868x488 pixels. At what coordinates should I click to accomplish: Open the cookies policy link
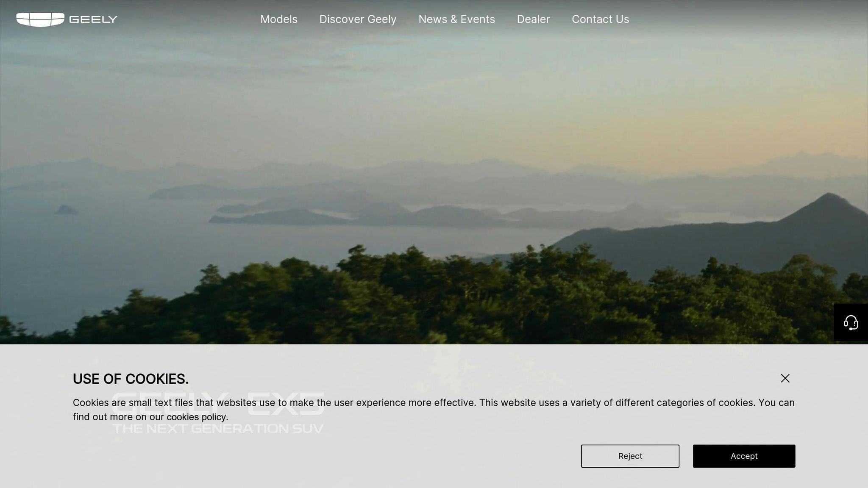196,417
